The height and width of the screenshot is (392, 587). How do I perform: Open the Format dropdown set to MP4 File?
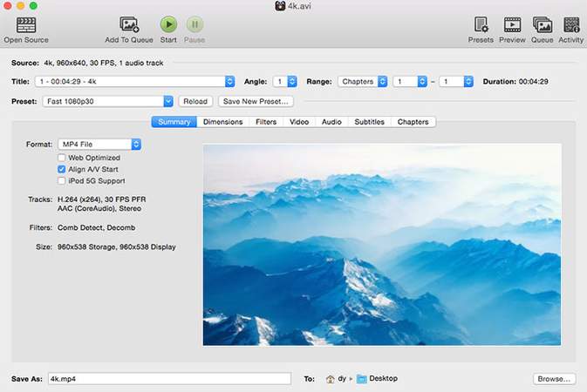point(99,144)
